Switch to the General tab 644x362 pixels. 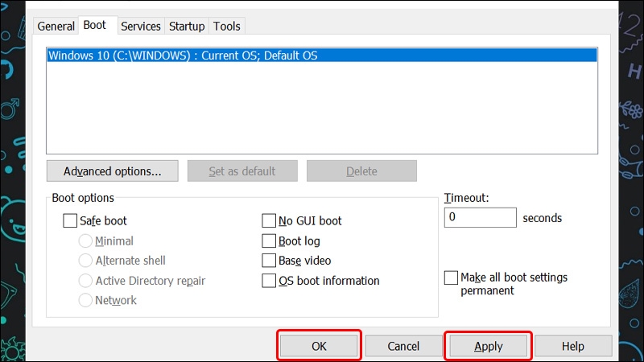(x=56, y=26)
